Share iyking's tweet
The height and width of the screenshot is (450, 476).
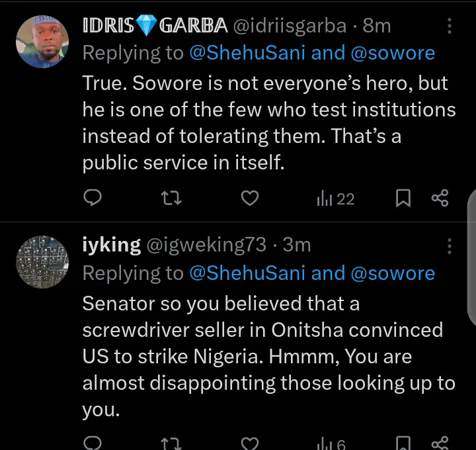tap(440, 443)
